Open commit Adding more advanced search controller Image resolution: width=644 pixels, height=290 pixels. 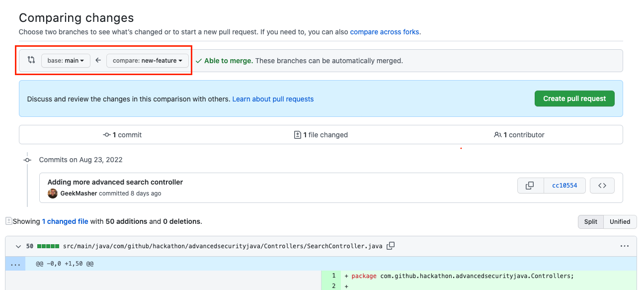tap(115, 182)
